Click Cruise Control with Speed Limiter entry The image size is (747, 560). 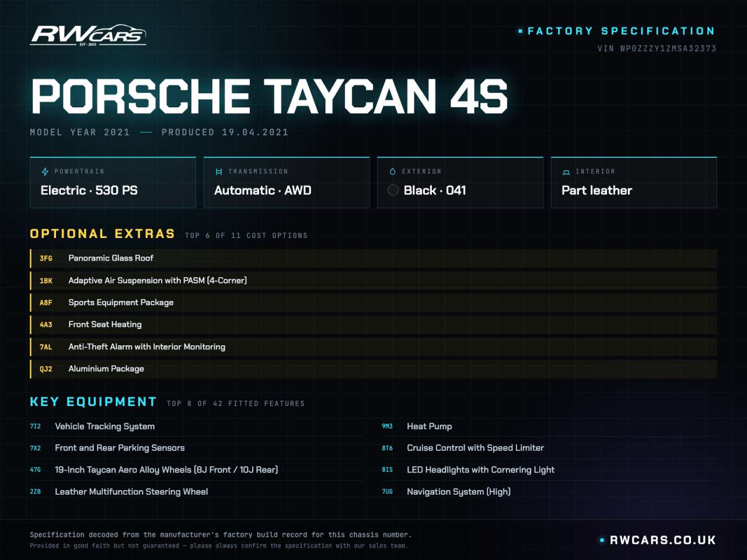[549, 448]
